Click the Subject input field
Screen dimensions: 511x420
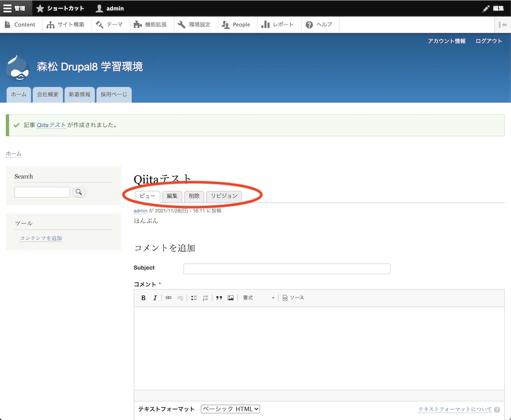tap(287, 269)
